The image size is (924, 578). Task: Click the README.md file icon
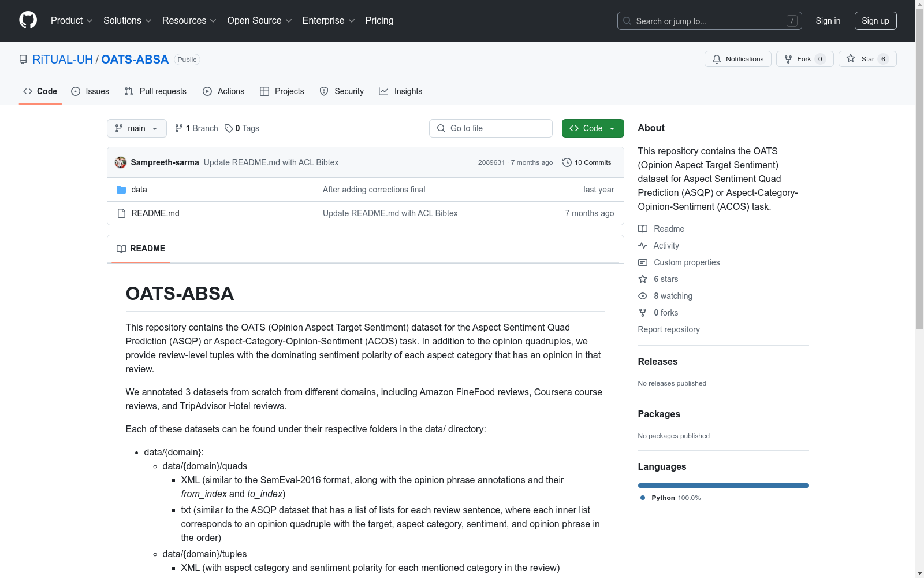point(121,213)
